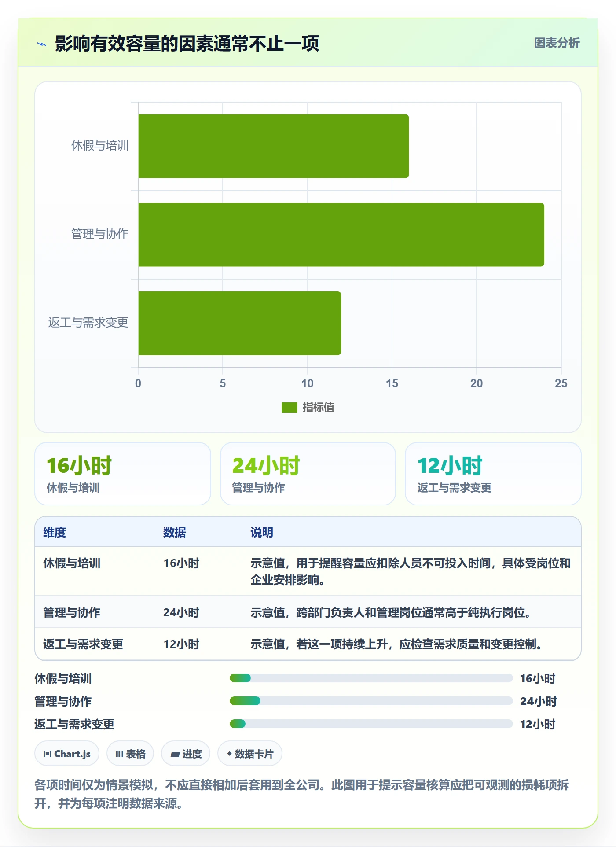Image resolution: width=616 pixels, height=847 pixels.
Task: Toggle the 指标值 legend color swatch
Action: 290,408
